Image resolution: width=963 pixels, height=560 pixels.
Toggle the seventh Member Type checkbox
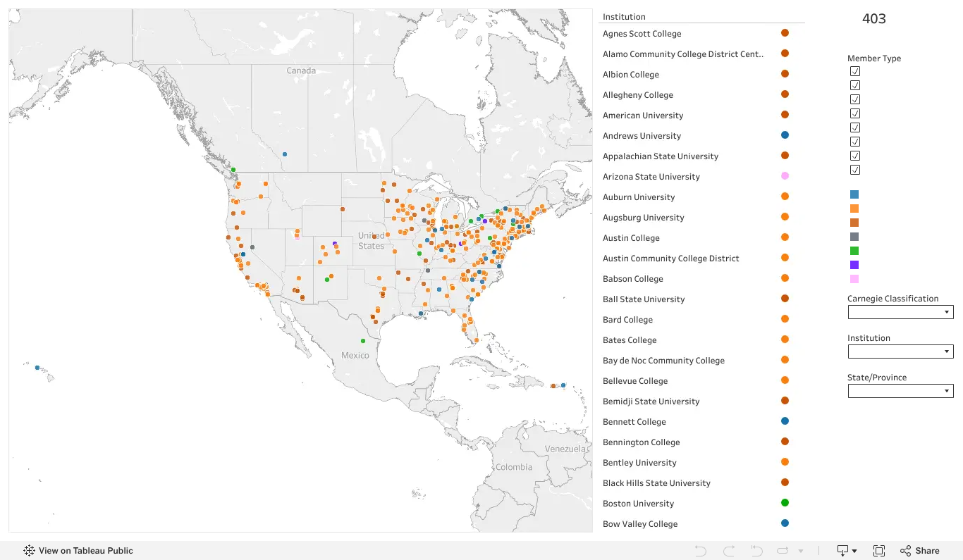coord(855,156)
